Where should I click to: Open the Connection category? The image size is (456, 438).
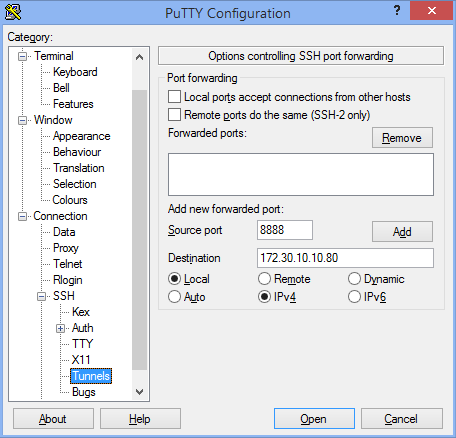[x=60, y=216]
